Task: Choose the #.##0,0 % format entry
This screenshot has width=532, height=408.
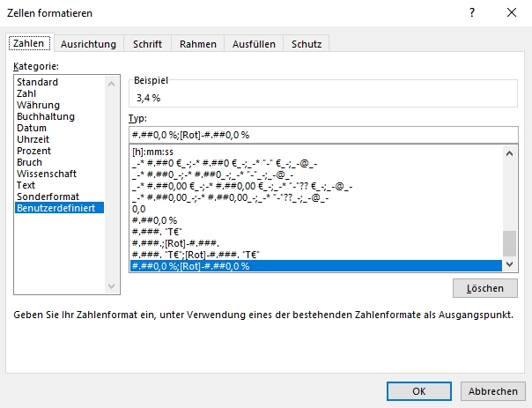Action: 316,220
